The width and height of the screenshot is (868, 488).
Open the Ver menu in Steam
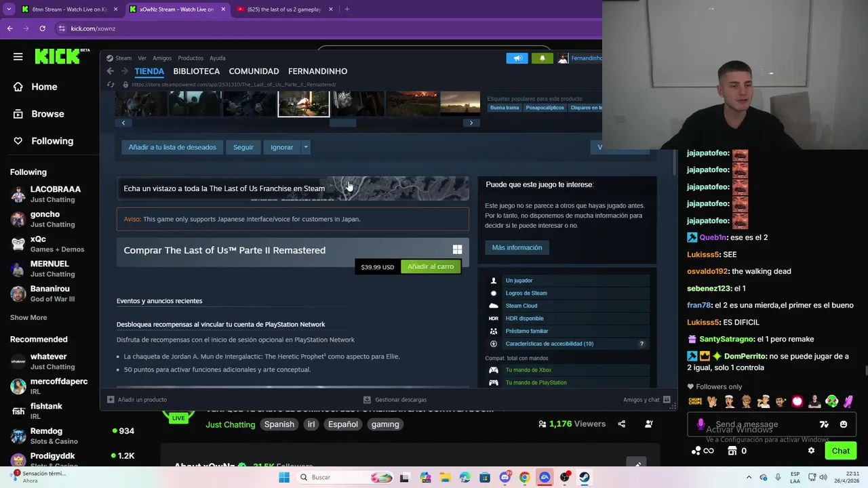[x=142, y=58]
